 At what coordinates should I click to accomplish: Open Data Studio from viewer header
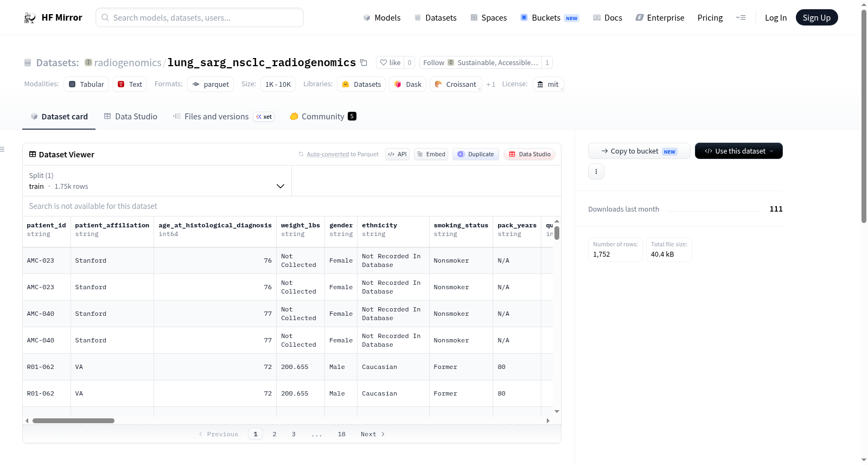pyautogui.click(x=529, y=154)
